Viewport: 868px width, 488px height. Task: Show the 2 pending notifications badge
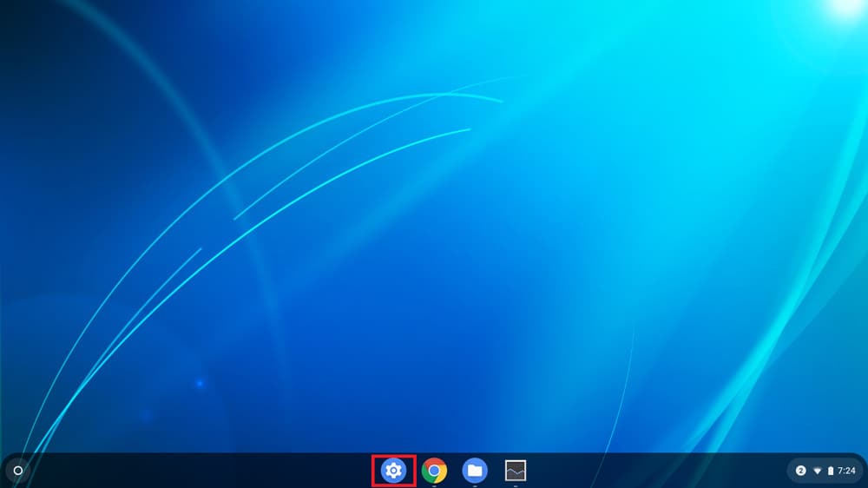800,471
